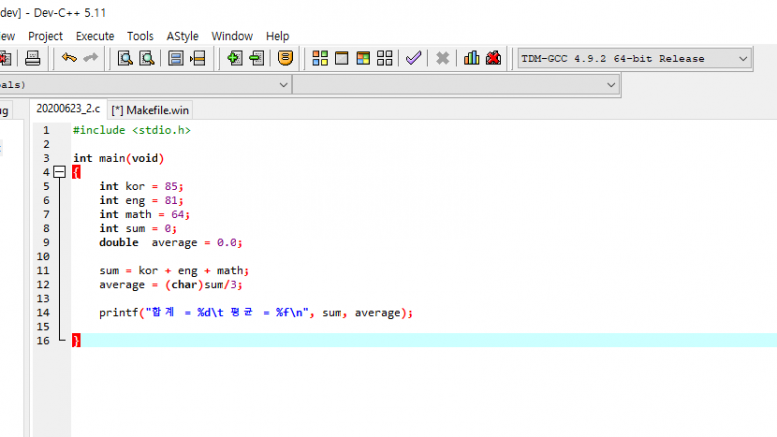777x437 pixels.
Task: Click the Profile Analysis bar chart icon
Action: pos(472,58)
